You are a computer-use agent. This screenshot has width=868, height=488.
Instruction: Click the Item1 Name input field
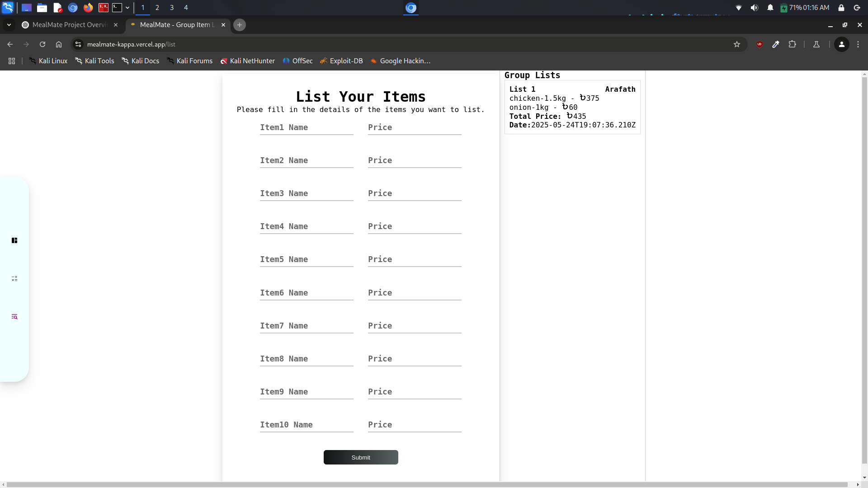pos(306,128)
